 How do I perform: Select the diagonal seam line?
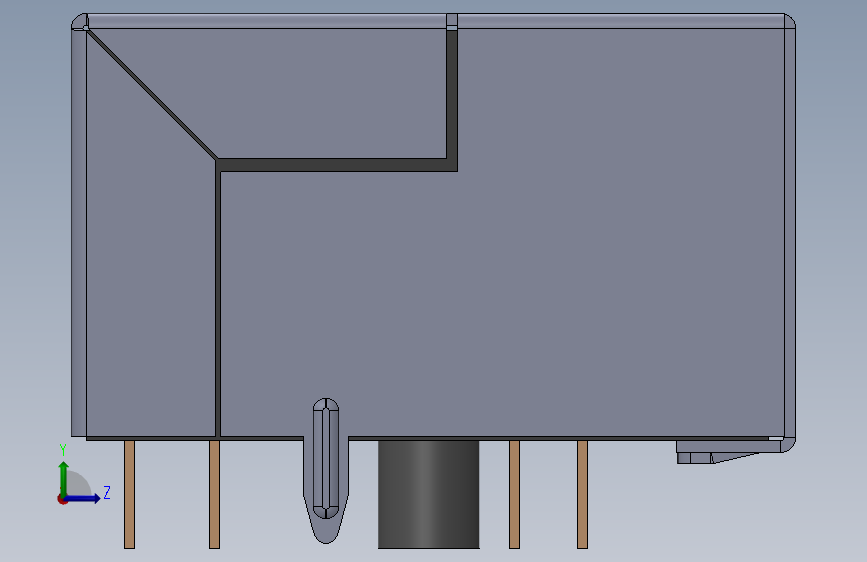pos(151,94)
